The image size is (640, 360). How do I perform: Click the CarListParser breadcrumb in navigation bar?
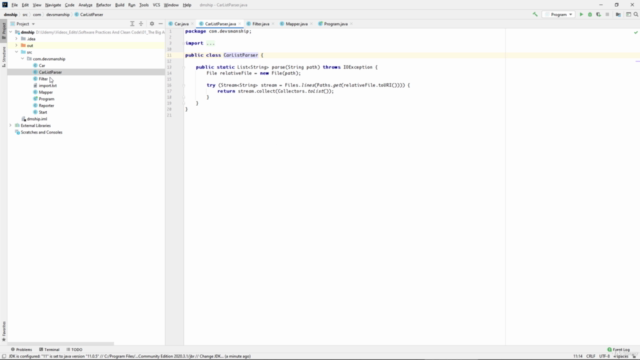click(89, 14)
